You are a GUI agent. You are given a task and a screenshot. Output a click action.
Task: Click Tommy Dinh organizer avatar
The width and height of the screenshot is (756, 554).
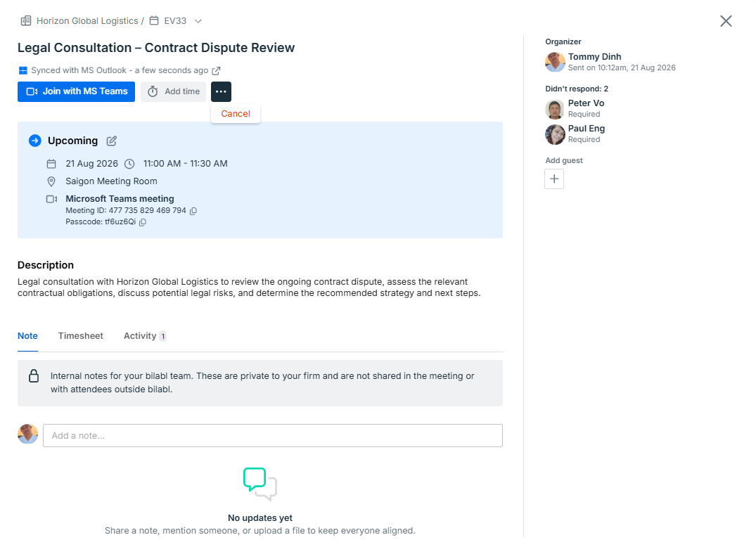tap(555, 62)
